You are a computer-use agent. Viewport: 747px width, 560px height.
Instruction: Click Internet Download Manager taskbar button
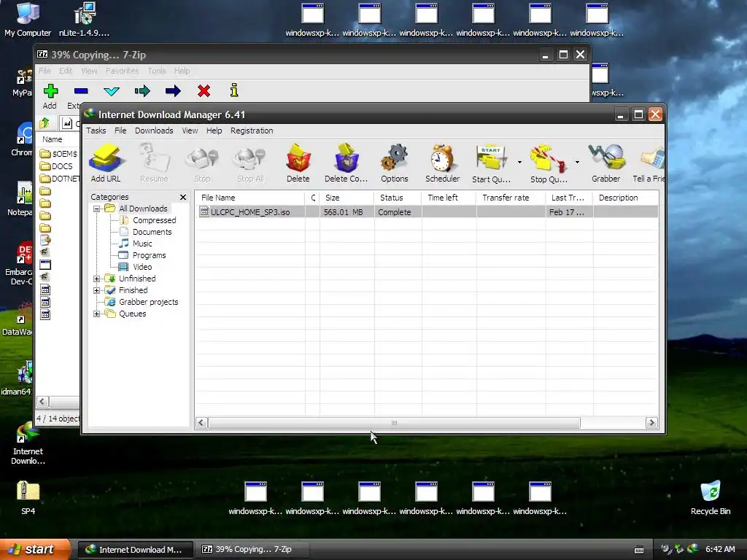coord(135,549)
